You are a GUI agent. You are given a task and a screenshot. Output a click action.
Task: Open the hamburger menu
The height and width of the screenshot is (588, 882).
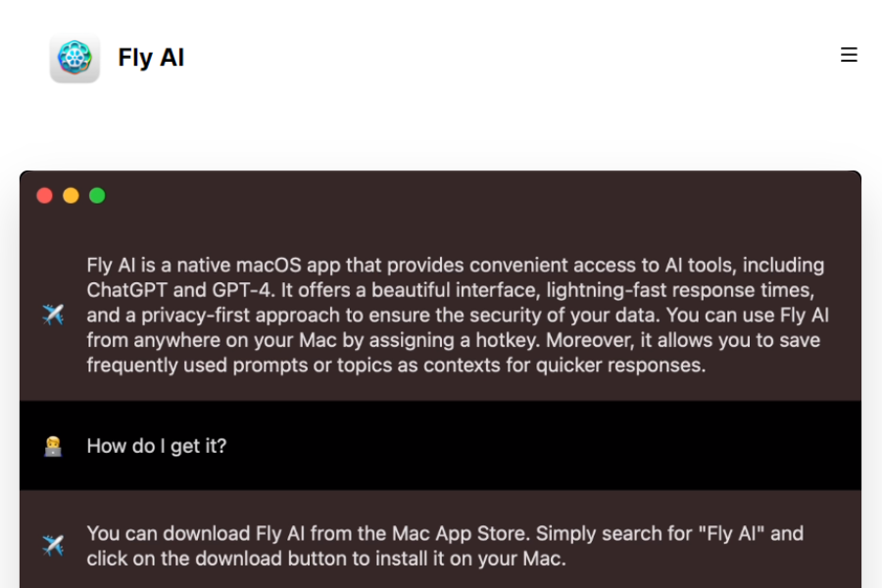pos(849,55)
